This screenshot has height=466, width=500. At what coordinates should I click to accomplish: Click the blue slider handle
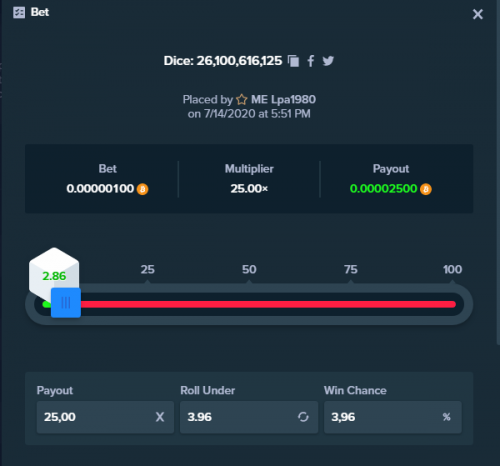click(x=66, y=303)
